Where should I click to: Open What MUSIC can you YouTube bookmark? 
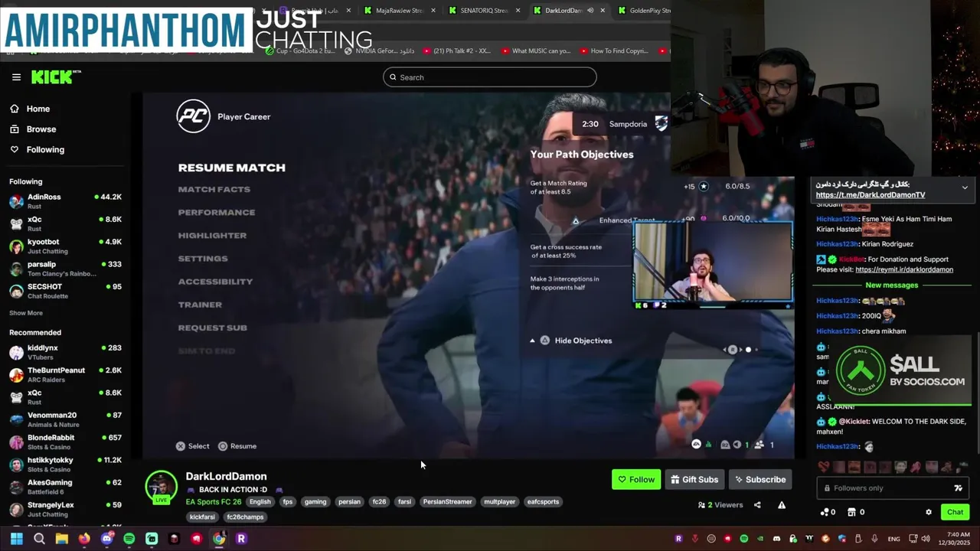click(x=536, y=51)
